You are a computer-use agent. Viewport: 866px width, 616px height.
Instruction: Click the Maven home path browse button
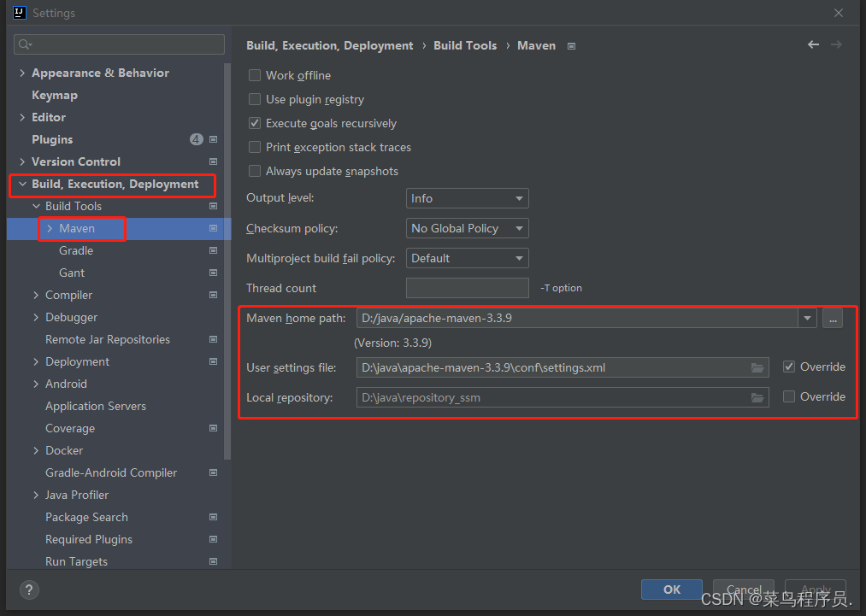coord(833,318)
